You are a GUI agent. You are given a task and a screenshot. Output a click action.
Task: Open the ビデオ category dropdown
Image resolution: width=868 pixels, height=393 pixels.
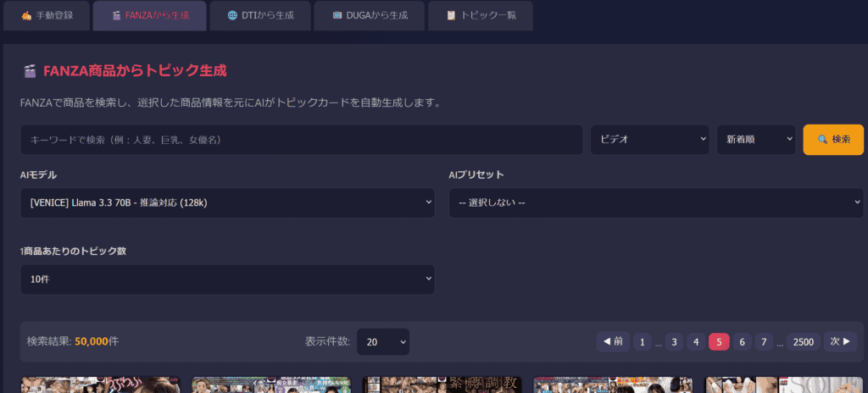650,140
